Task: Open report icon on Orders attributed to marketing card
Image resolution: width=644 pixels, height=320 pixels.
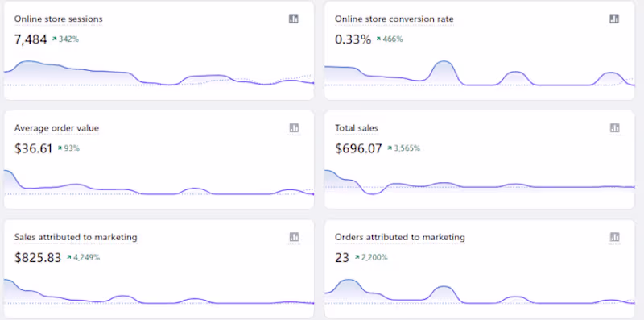Action: coord(614,237)
